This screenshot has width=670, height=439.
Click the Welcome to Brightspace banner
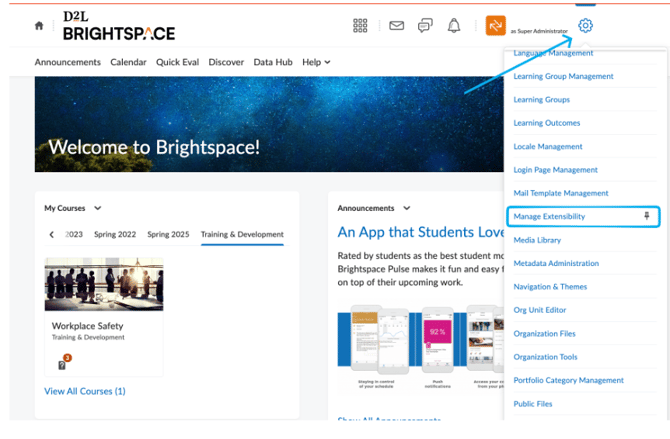tap(269, 124)
